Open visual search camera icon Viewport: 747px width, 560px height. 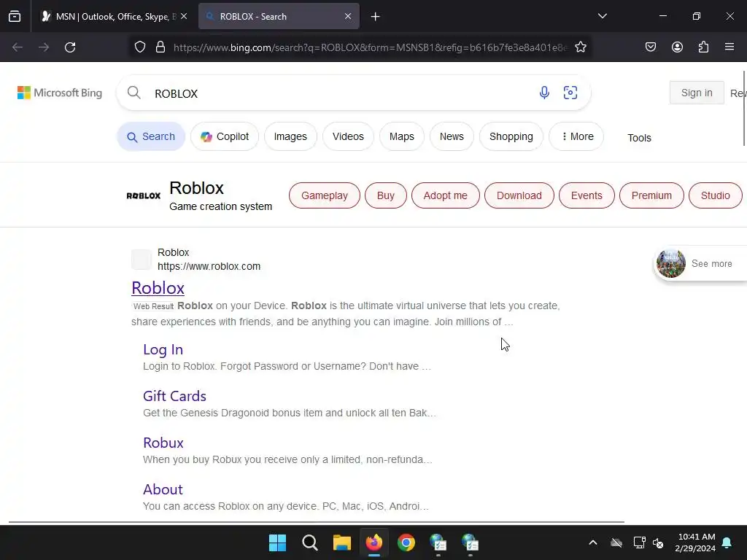[570, 93]
